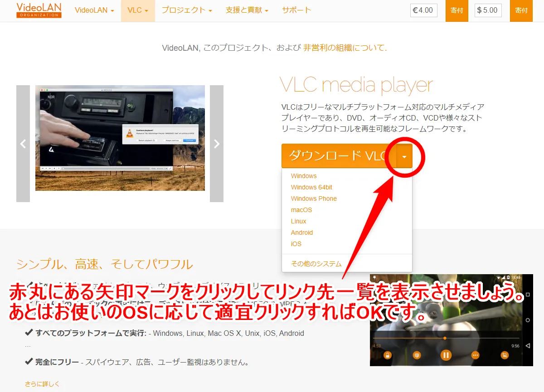Click the resize icon in Android player
The height and width of the screenshot is (392, 544).
coord(504,355)
